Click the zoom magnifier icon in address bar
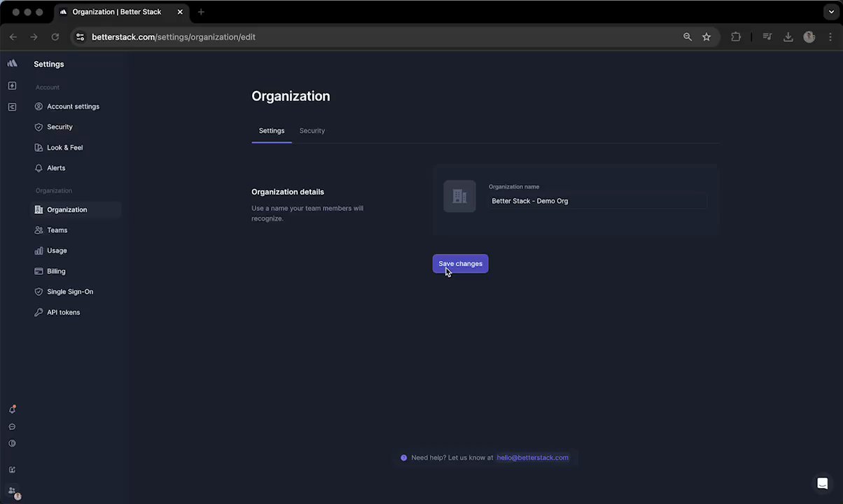The width and height of the screenshot is (843, 504). pos(688,37)
